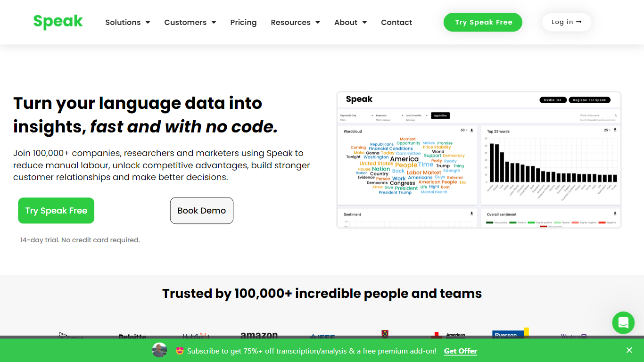Image resolution: width=644 pixels, height=362 pixels.
Task: Click the American Red Cross logo
Action: 447,336
